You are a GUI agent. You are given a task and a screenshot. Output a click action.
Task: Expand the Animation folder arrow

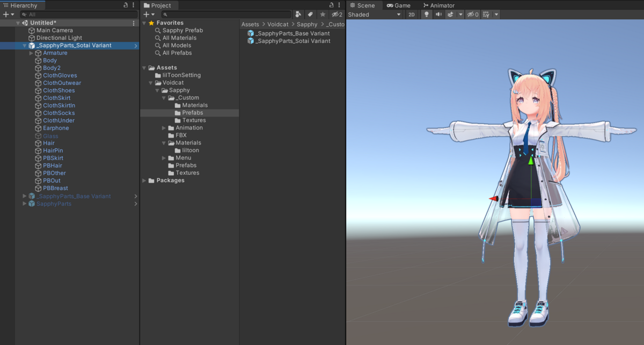(164, 128)
